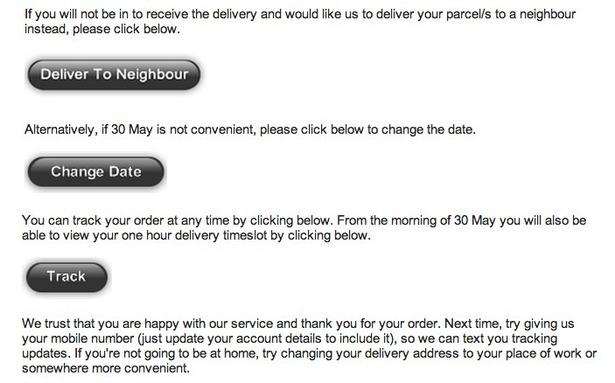Select the Change Date button

pyautogui.click(x=96, y=172)
